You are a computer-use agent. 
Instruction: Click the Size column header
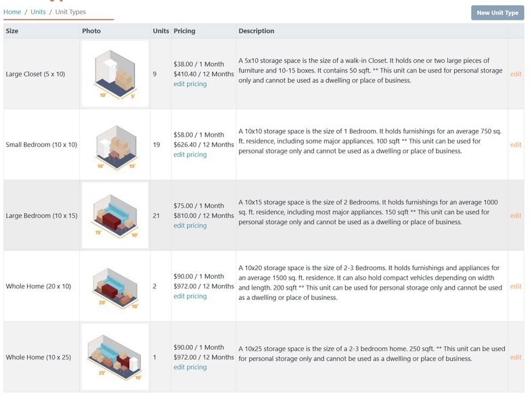click(12, 31)
